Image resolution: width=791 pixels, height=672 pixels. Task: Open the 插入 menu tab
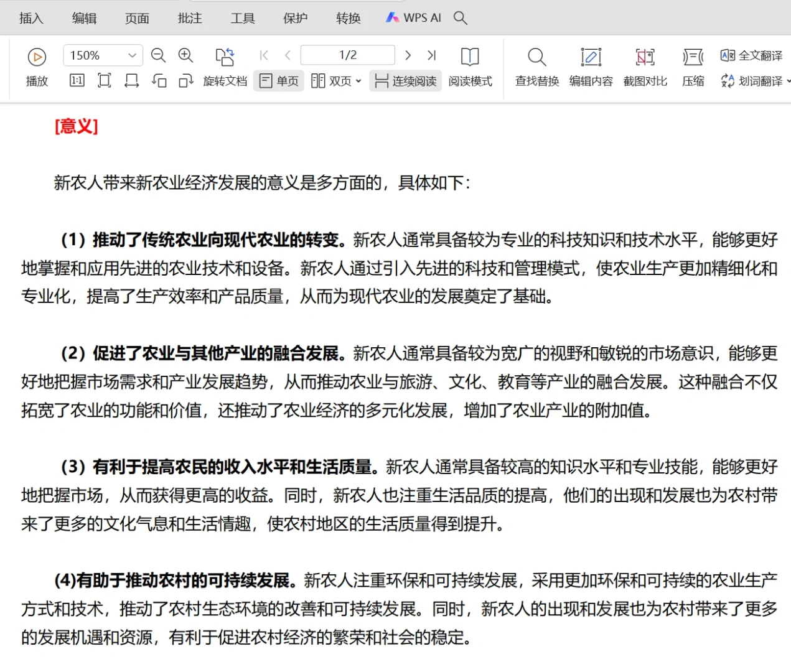coord(31,18)
